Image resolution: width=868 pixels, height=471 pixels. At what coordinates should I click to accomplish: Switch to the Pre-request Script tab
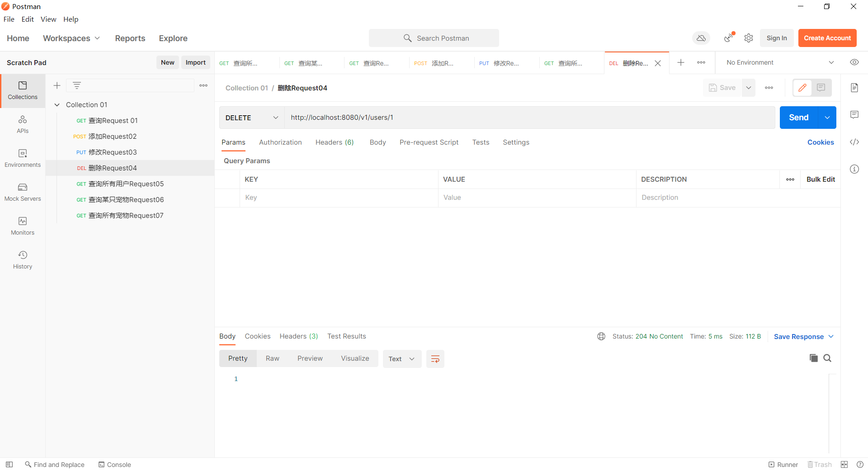[x=429, y=142]
